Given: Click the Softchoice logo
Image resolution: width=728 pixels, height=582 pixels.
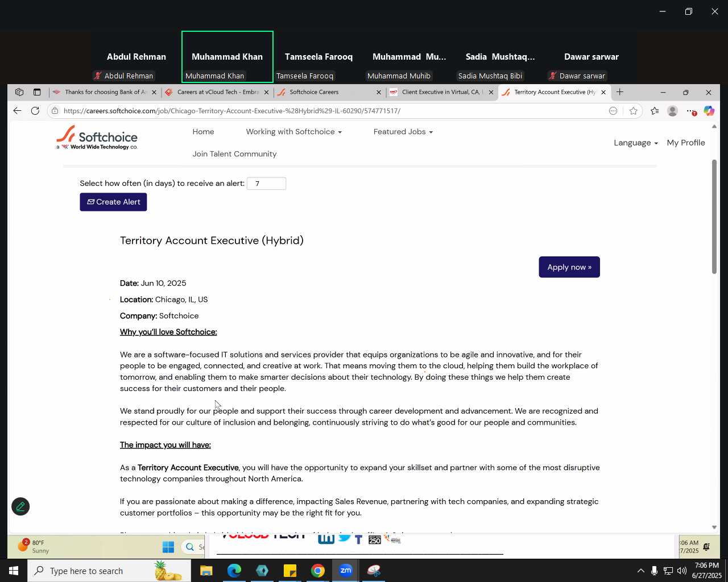Looking at the screenshot, I should (x=97, y=138).
